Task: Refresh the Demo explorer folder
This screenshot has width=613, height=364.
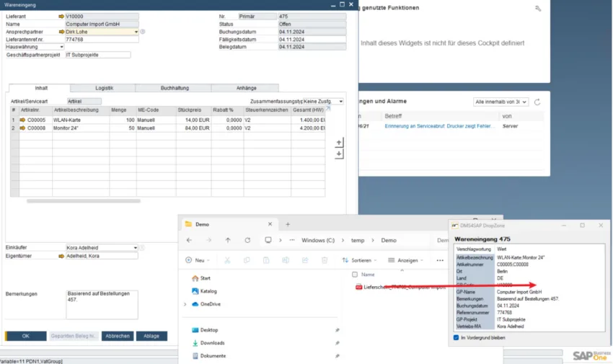Action: point(247,240)
